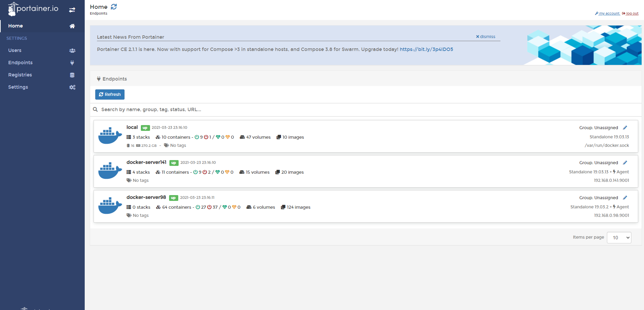Click the Agent bolt icon for docker-server141

click(614, 172)
